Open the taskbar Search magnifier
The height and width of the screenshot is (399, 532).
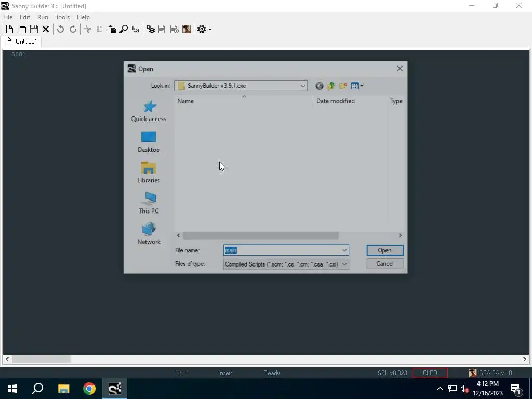pyautogui.click(x=37, y=389)
